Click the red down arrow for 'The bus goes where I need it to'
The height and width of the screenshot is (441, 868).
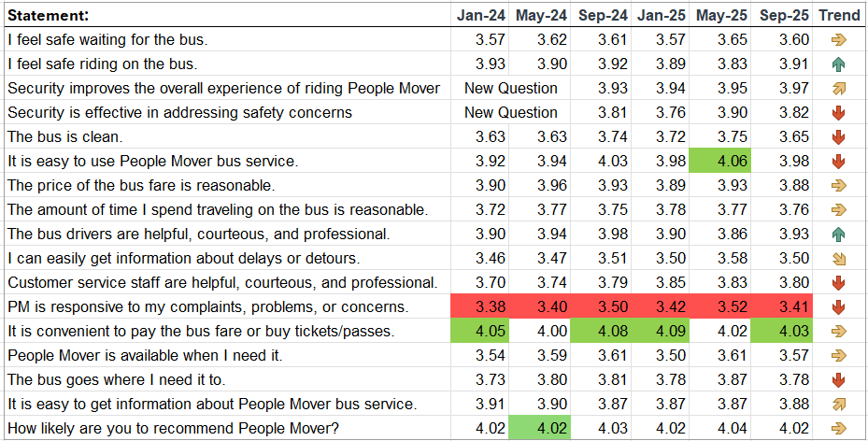tap(838, 379)
